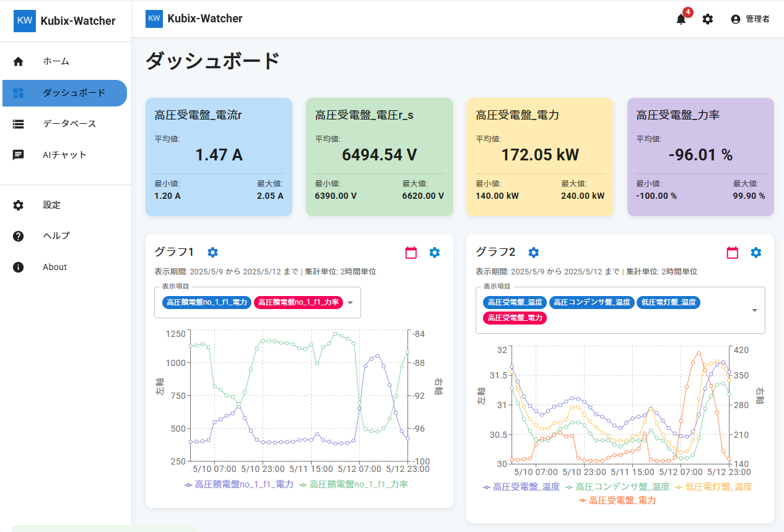Click the gear icon beside the グラフ1 title
The image size is (784, 532).
click(212, 253)
